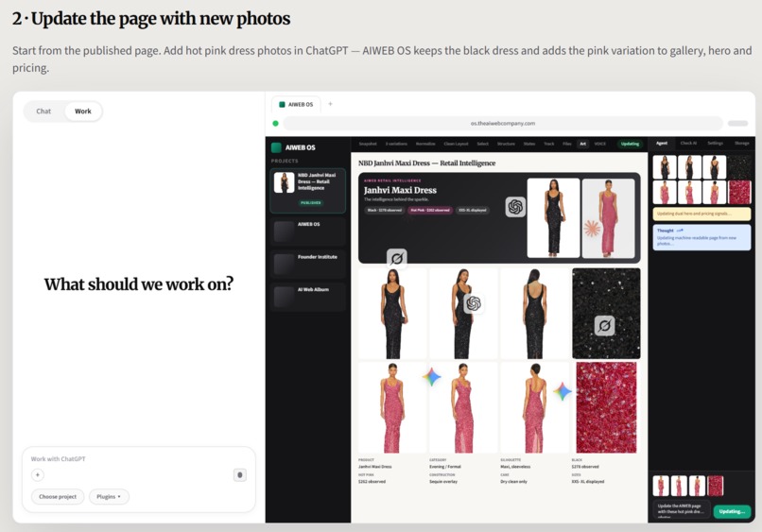Image resolution: width=762 pixels, height=532 pixels.
Task: Click first black dress thumbnail in Agent panel
Action: [665, 167]
